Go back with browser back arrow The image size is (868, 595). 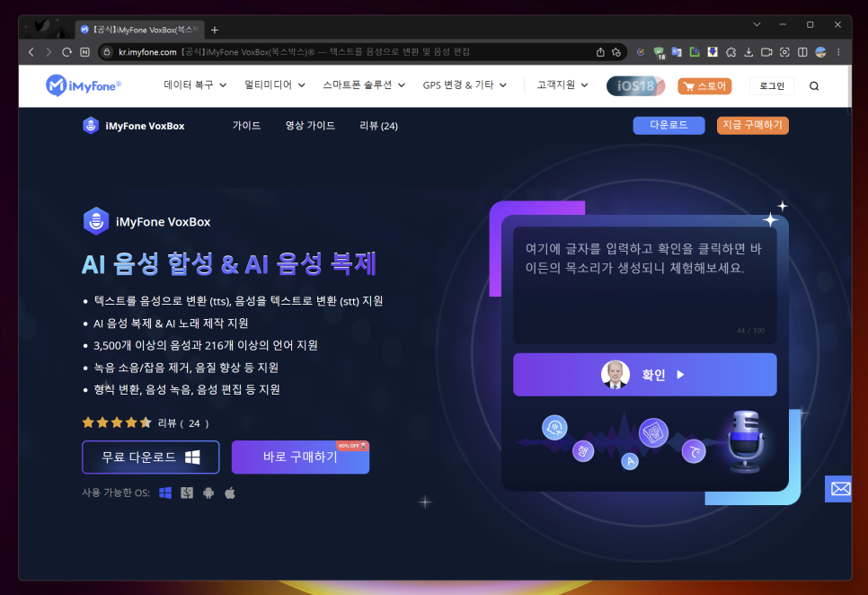pyautogui.click(x=31, y=52)
